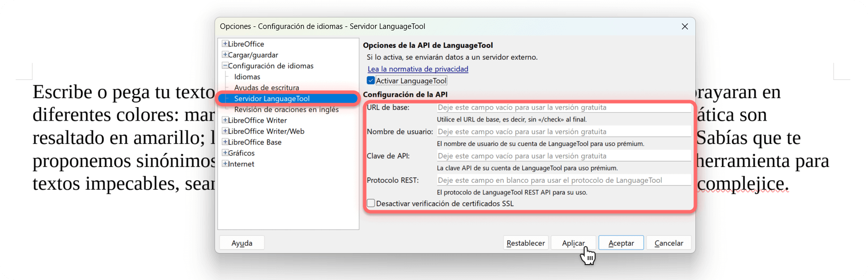The width and height of the screenshot is (868, 280).
Task: Click the Protocolo REST input field
Action: [x=564, y=180]
